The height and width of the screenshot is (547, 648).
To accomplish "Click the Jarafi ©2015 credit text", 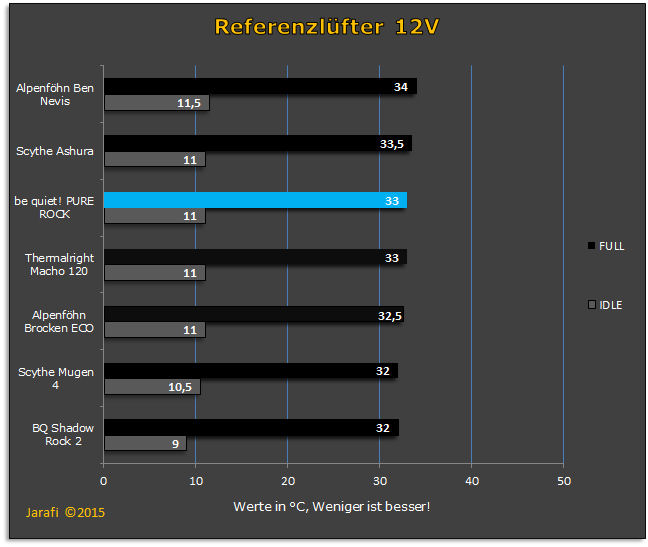I will tap(65, 513).
